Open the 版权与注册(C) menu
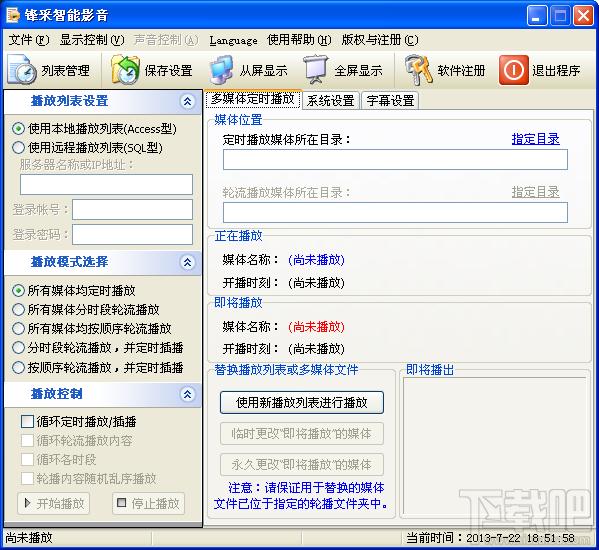 click(x=380, y=40)
